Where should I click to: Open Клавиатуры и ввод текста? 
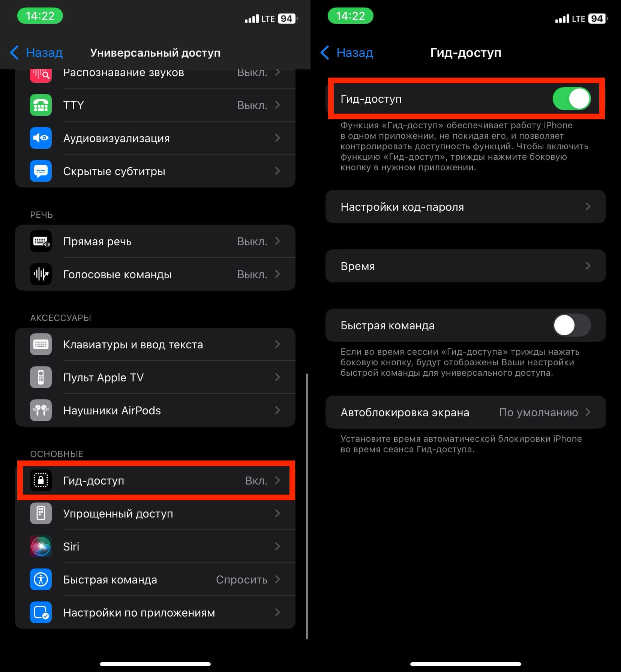(x=155, y=345)
